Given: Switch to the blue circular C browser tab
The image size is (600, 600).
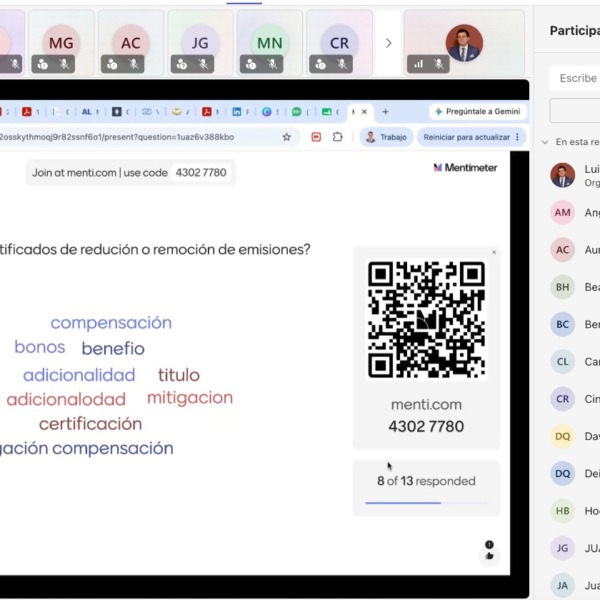Looking at the screenshot, I should pyautogui.click(x=267, y=112).
